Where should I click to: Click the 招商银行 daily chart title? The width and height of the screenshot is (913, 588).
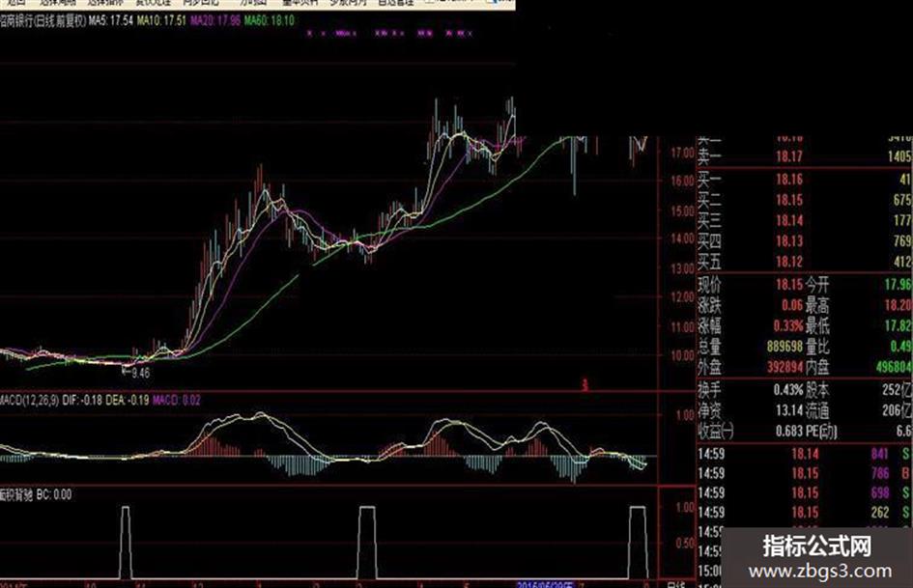click(43, 21)
